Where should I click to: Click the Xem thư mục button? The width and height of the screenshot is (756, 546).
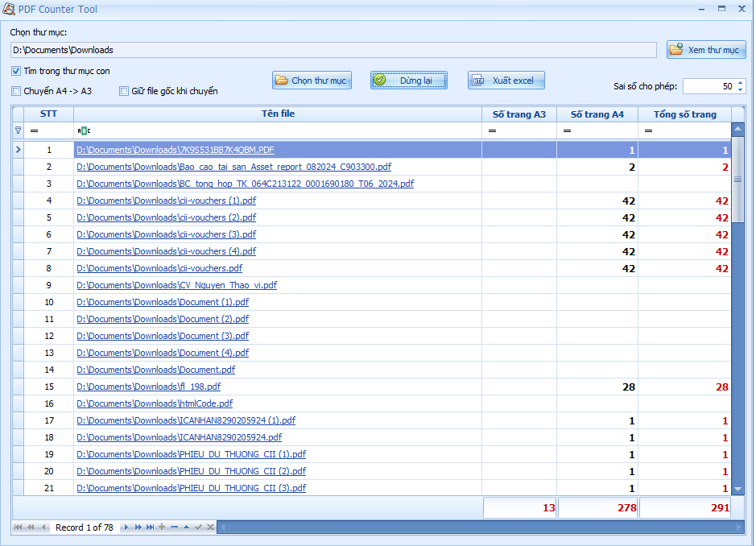coord(706,50)
